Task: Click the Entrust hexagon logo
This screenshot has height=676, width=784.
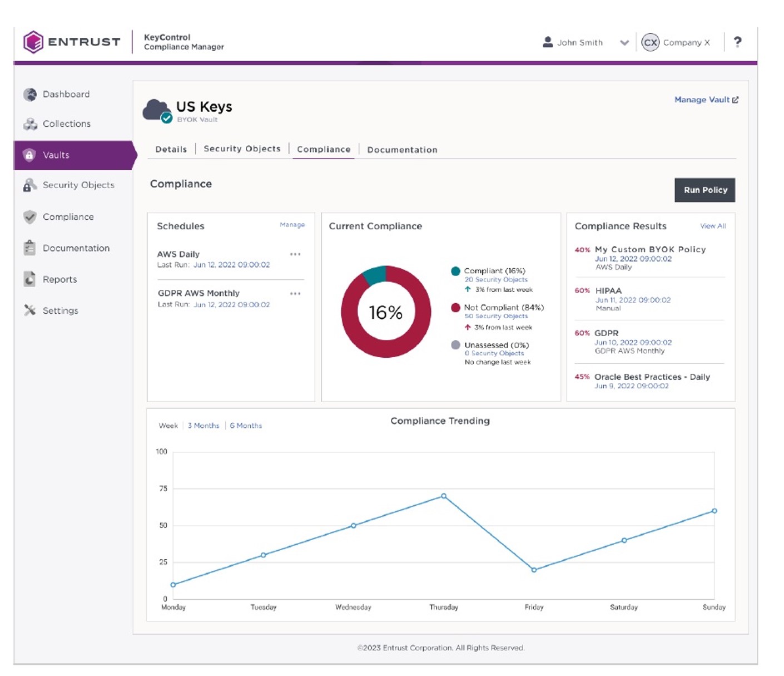Action: pyautogui.click(x=33, y=42)
